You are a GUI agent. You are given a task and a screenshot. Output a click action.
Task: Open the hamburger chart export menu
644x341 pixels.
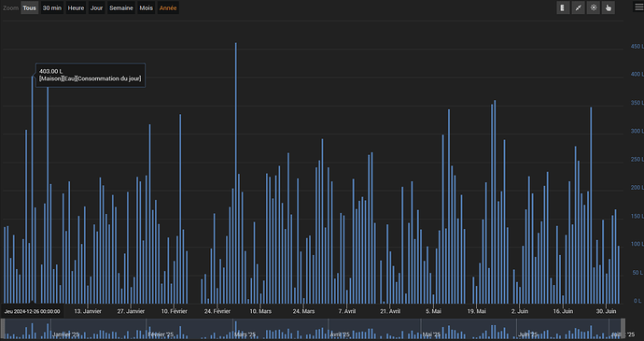point(637,7)
